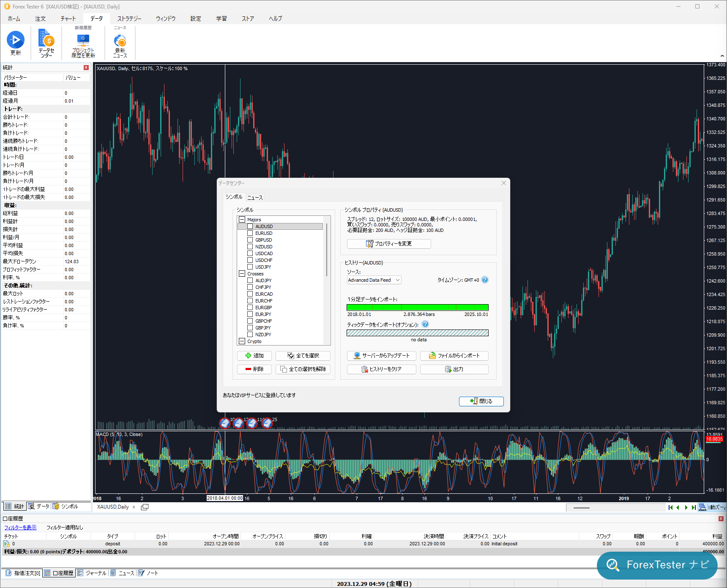Switch to the ニュース tab in Data Center

[x=255, y=197]
